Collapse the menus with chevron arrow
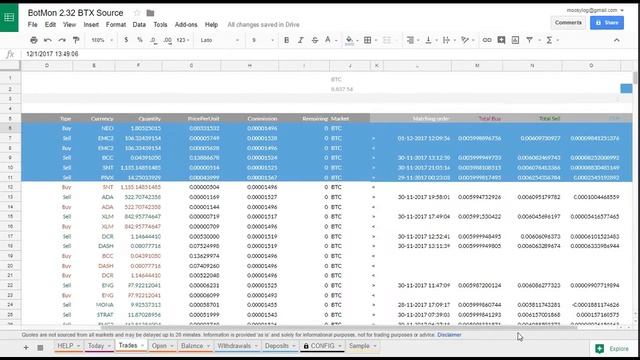Screen dimensions: 640x360 coord(616,40)
